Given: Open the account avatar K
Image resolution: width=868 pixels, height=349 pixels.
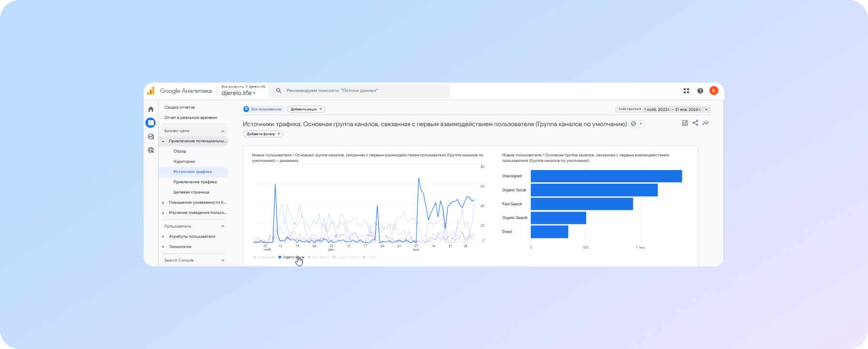Looking at the screenshot, I should point(714,91).
